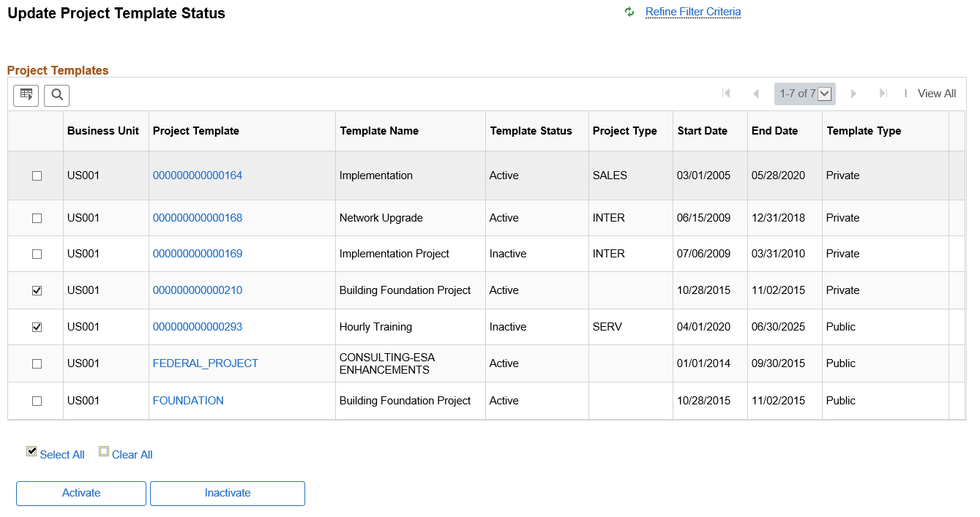Click the green refresh icon near Refine Filter Criteria
980x517 pixels.
(x=629, y=12)
